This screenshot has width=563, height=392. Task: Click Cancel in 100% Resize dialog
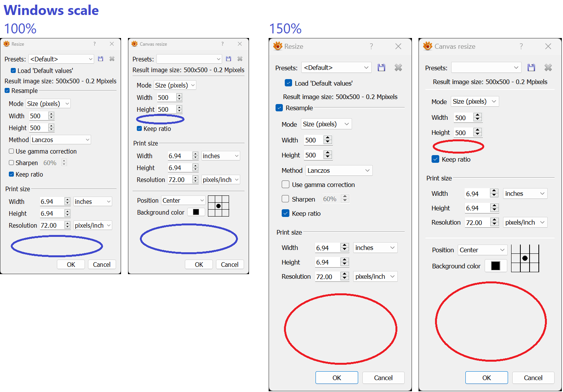[x=102, y=265]
